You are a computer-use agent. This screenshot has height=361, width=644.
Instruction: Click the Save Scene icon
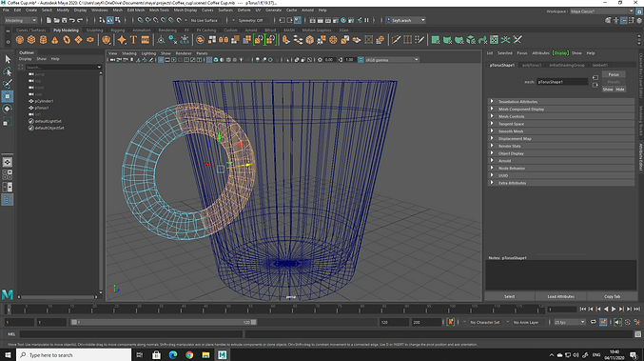pos(65,20)
